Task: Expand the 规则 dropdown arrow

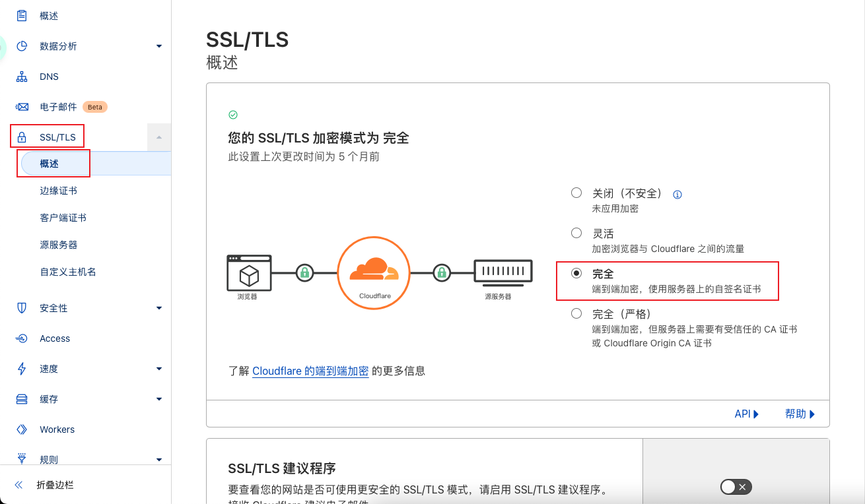Action: tap(159, 459)
